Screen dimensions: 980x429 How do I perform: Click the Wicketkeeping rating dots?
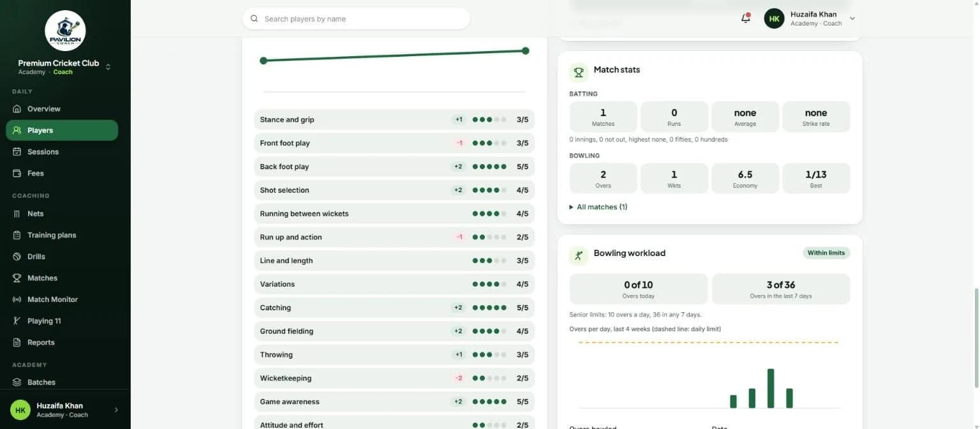pos(489,378)
